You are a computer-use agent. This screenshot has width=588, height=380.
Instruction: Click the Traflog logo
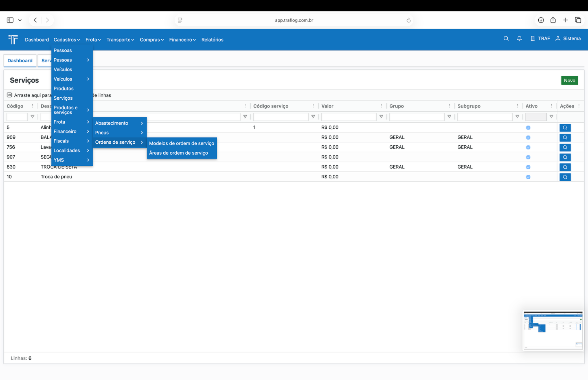[x=13, y=40]
